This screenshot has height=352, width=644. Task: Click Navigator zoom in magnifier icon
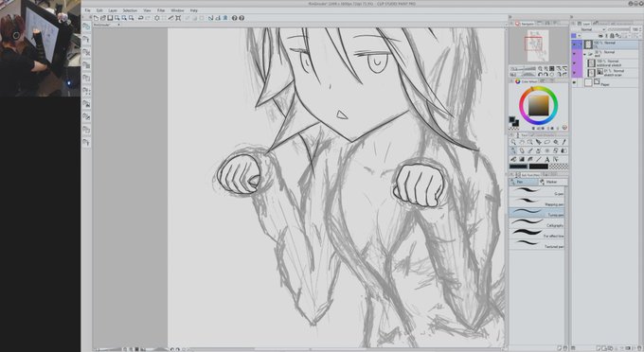tap(546, 68)
